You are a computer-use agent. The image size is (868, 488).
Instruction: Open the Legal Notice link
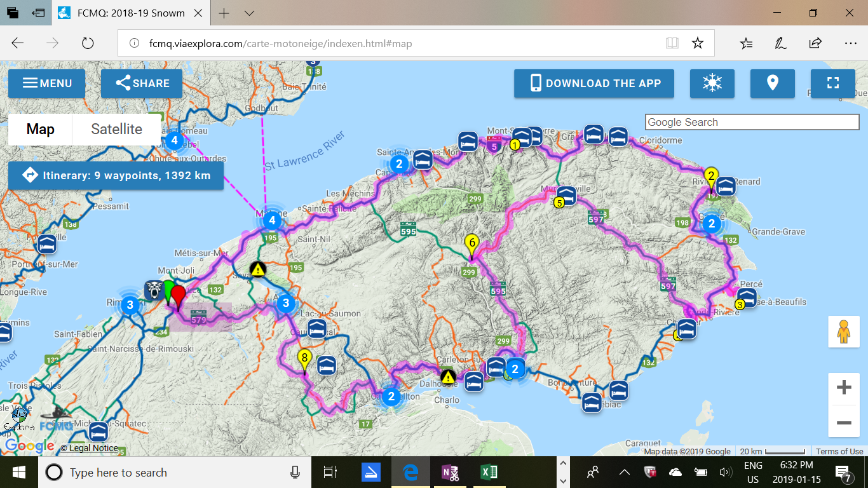point(89,448)
